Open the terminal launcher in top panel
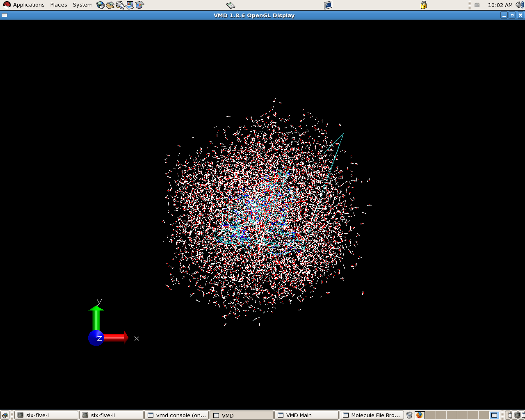 pyautogui.click(x=328, y=5)
